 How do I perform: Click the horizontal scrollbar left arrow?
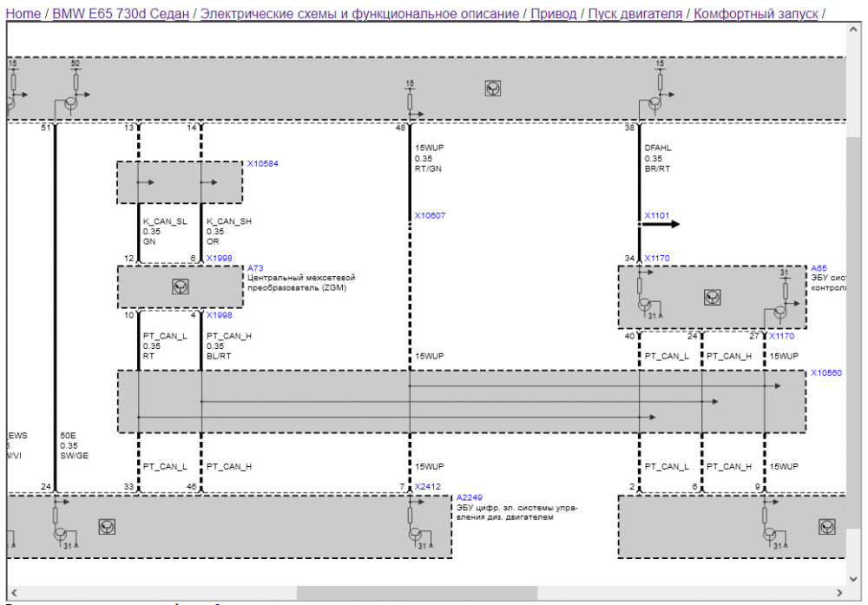14,593
